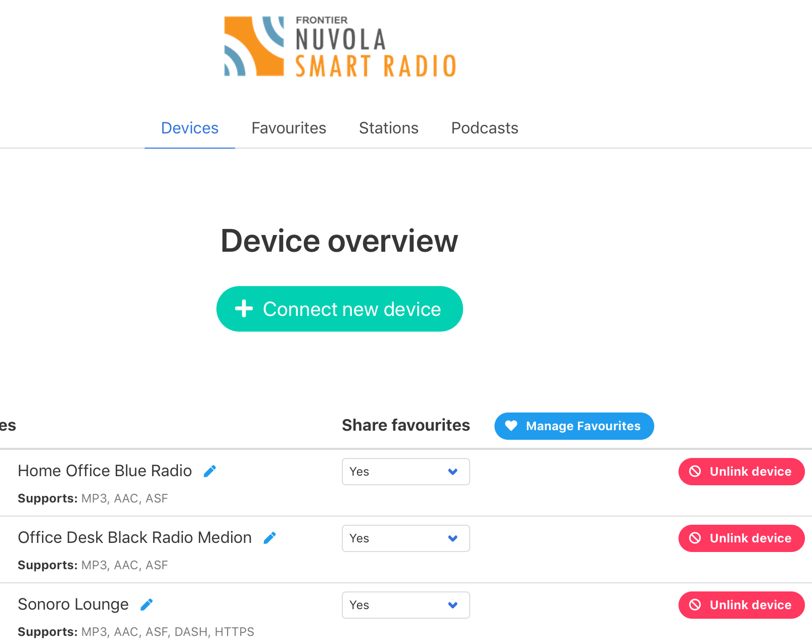
Task: Click the Sonoro Lounge device name
Action: tap(73, 605)
